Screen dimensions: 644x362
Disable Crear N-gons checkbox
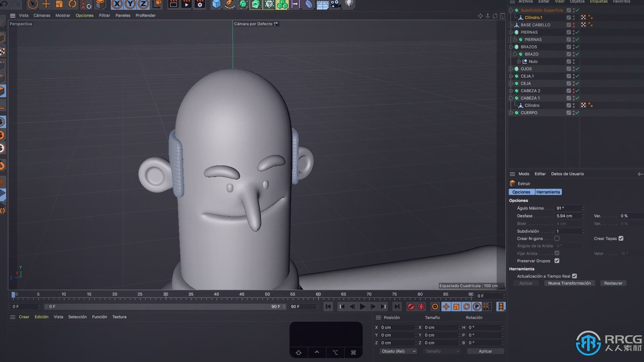[x=556, y=238]
